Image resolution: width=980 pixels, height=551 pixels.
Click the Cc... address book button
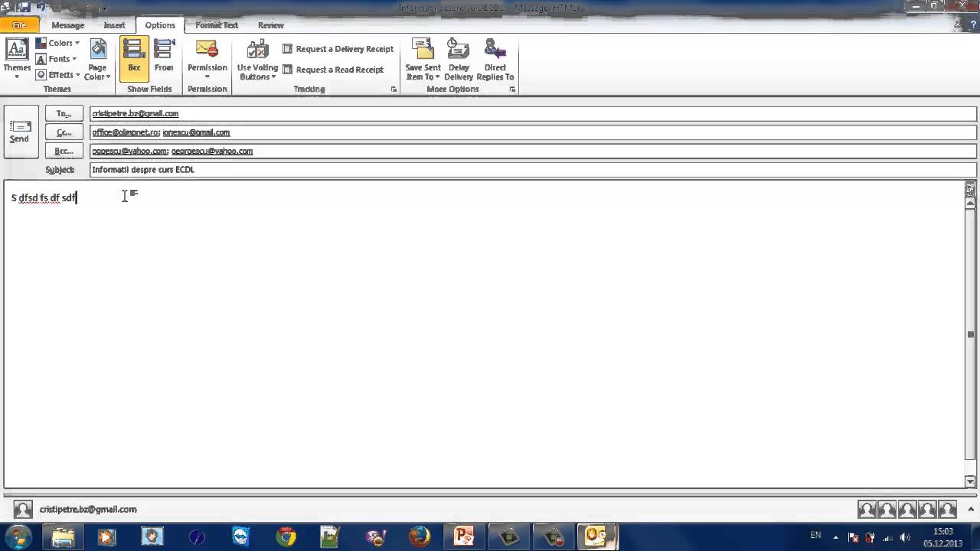tap(64, 132)
